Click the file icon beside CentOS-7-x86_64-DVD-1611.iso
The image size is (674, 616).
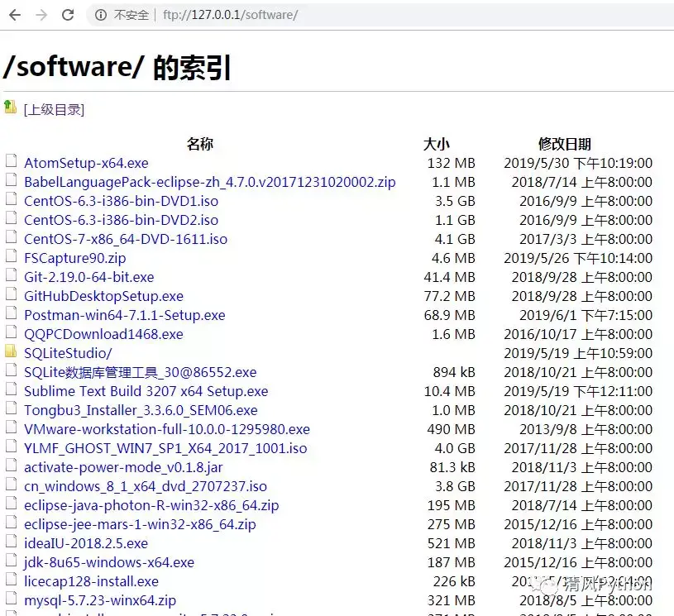point(12,239)
